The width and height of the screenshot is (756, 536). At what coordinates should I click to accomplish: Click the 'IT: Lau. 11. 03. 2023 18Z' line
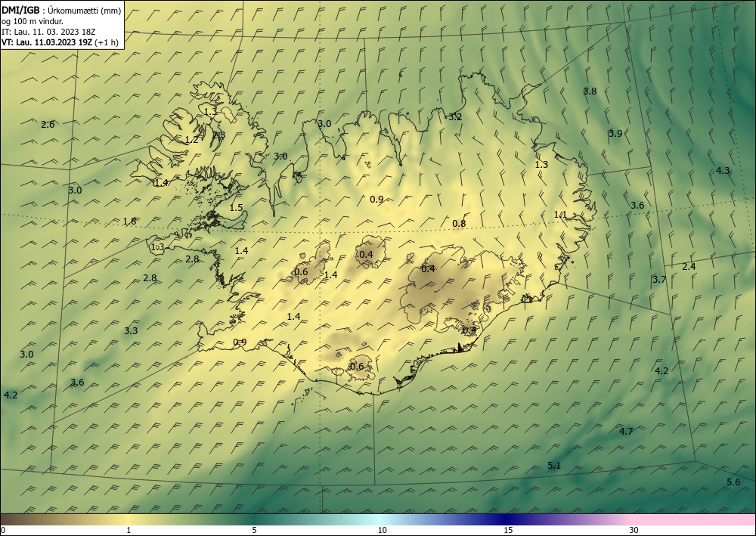(48, 32)
